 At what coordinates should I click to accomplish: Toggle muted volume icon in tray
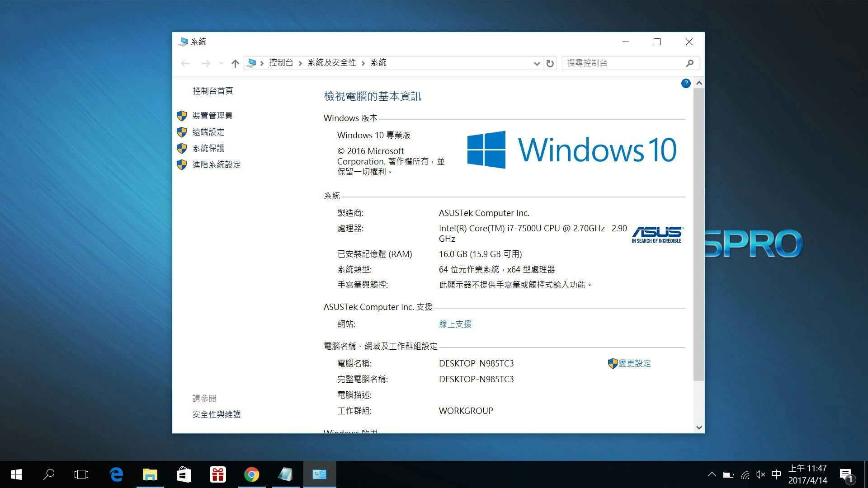(760, 474)
